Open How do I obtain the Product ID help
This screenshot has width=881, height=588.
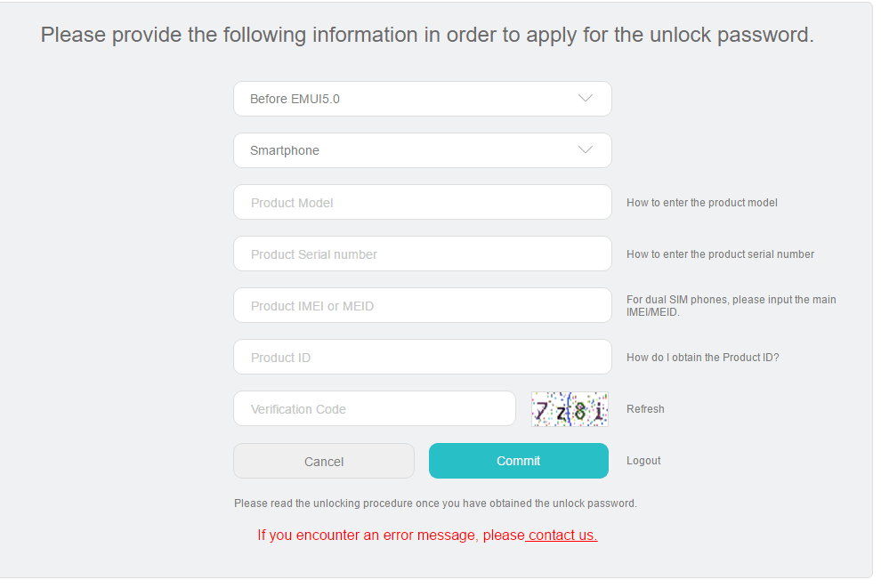pos(703,358)
